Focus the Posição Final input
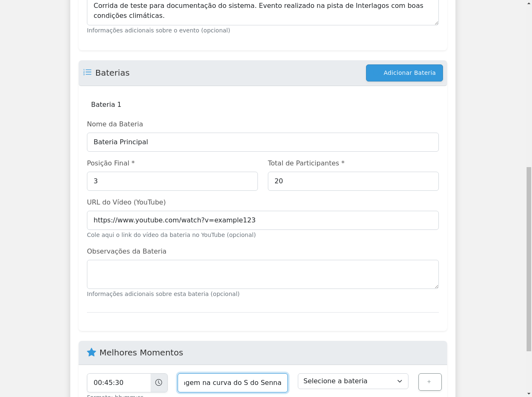 click(x=172, y=181)
